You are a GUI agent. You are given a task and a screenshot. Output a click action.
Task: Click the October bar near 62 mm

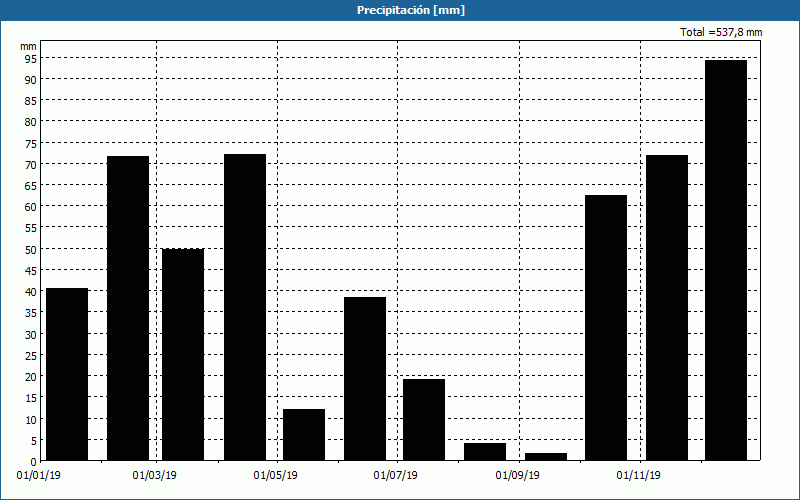pyautogui.click(x=606, y=328)
